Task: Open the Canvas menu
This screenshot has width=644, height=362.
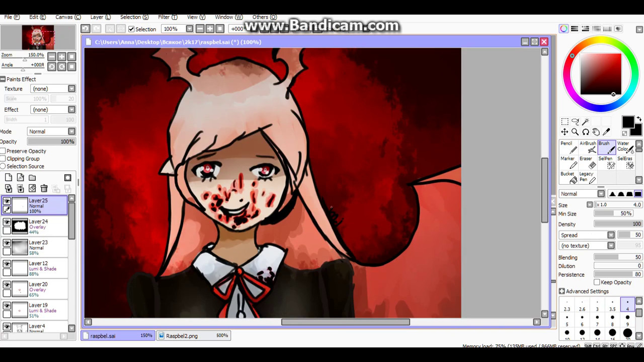Action: 68,17
